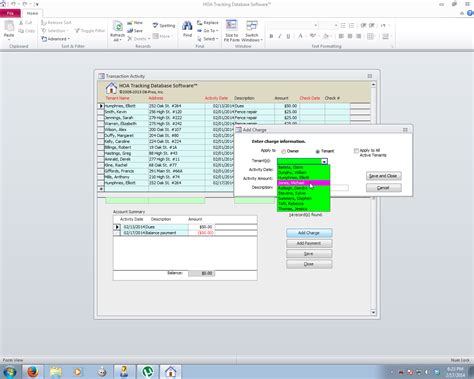The height and width of the screenshot is (379, 474).
Task: Open the background fill color picker
Action: (x=327, y=36)
